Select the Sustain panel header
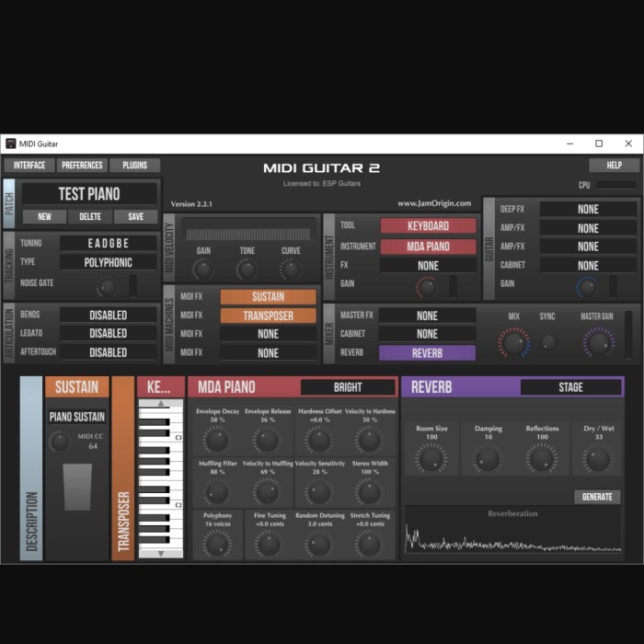The height and width of the screenshot is (644, 644). coord(76,387)
